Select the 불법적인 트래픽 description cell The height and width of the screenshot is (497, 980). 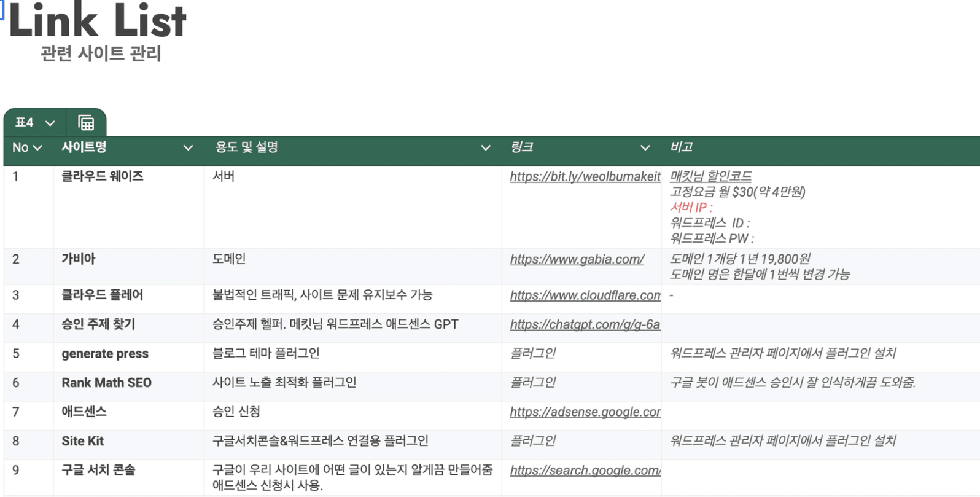[353, 299]
